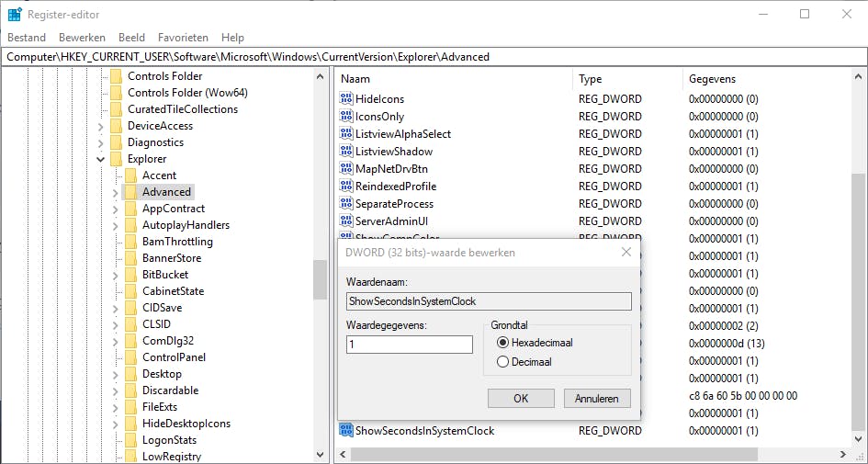Choose the Decimaal base option
The width and height of the screenshot is (868, 464).
(x=502, y=362)
